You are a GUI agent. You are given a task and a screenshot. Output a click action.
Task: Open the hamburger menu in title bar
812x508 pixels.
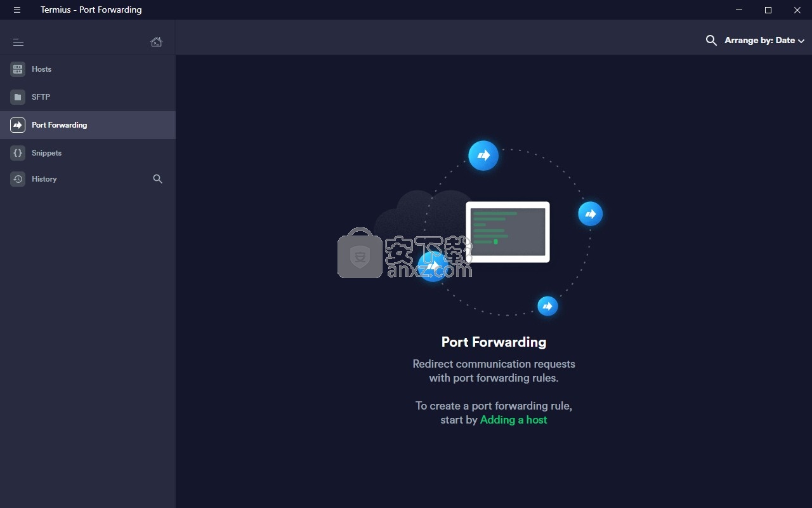(x=17, y=10)
